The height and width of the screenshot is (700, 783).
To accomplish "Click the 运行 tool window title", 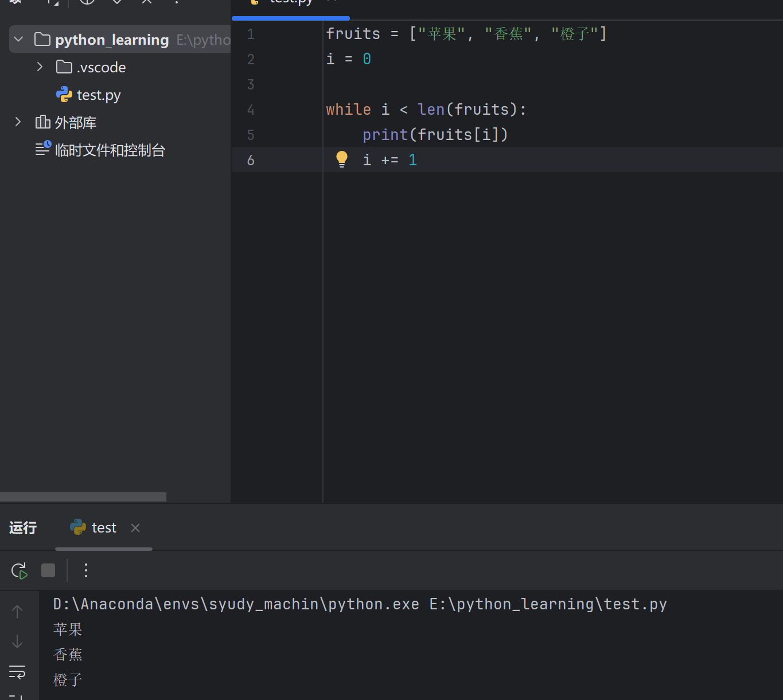I will tap(23, 528).
